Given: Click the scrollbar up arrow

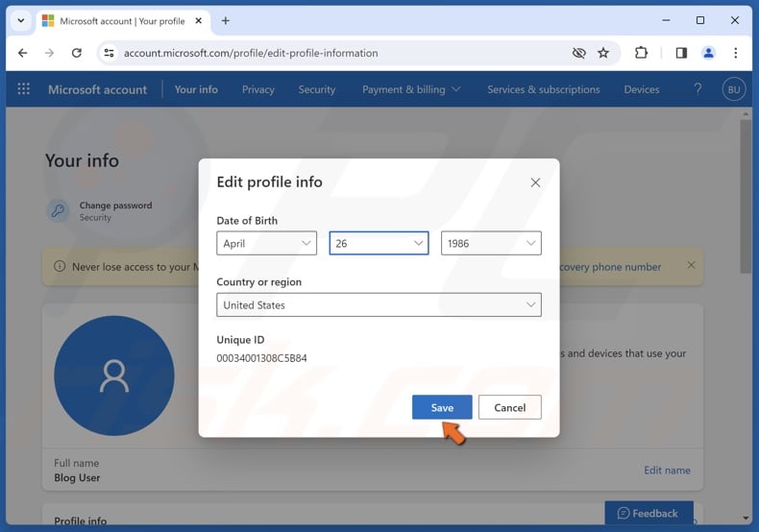Looking at the screenshot, I should pyautogui.click(x=746, y=114).
